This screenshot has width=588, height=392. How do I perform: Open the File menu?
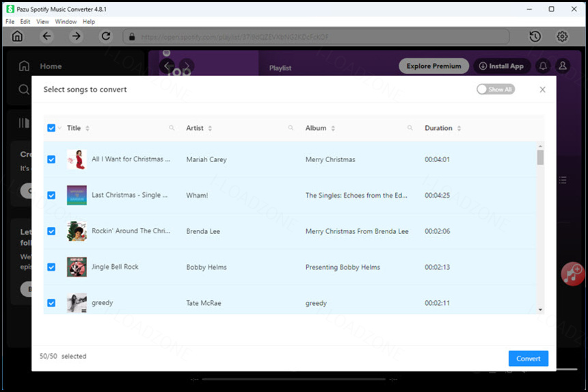(10, 22)
